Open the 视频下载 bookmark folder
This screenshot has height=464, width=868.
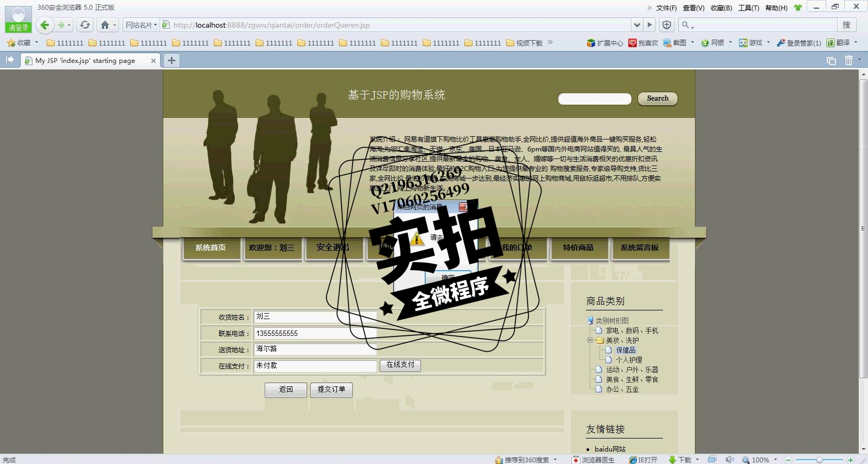click(x=525, y=43)
